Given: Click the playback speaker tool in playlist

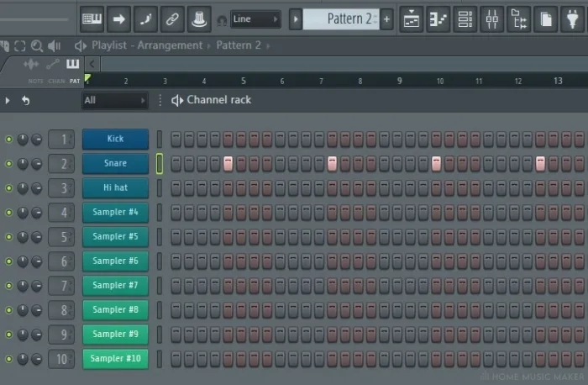Looking at the screenshot, I should [x=55, y=46].
